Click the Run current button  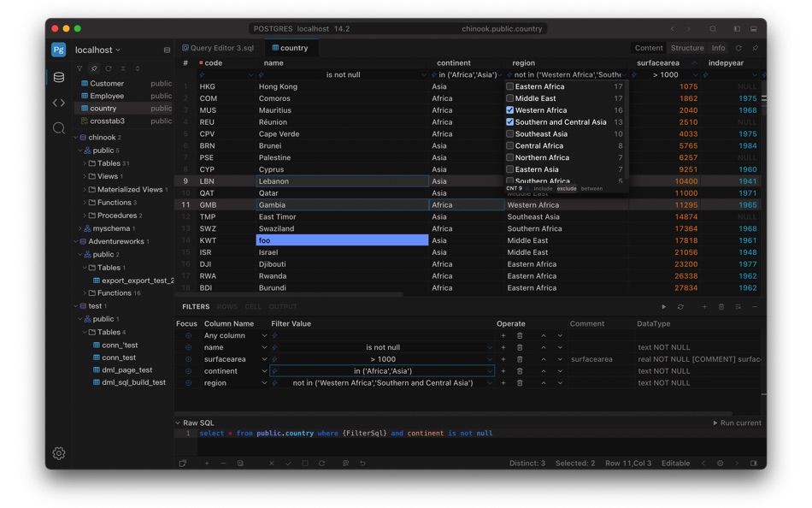pyautogui.click(x=737, y=423)
